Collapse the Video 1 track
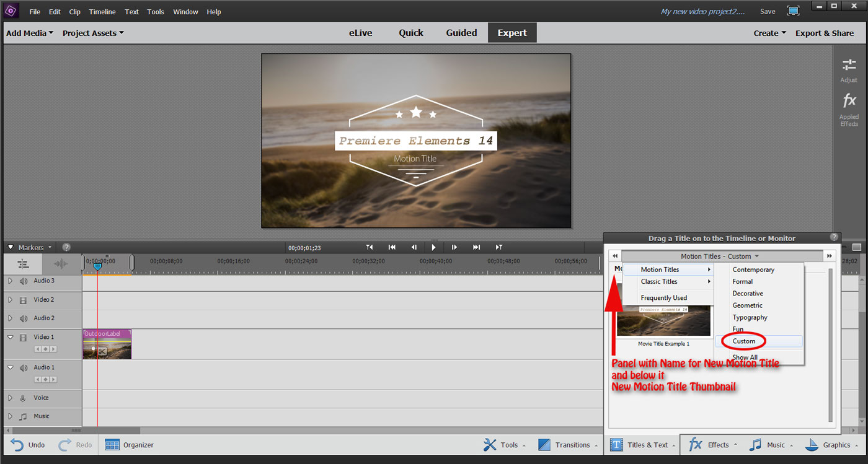Viewport: 868px width, 464px height. point(10,338)
